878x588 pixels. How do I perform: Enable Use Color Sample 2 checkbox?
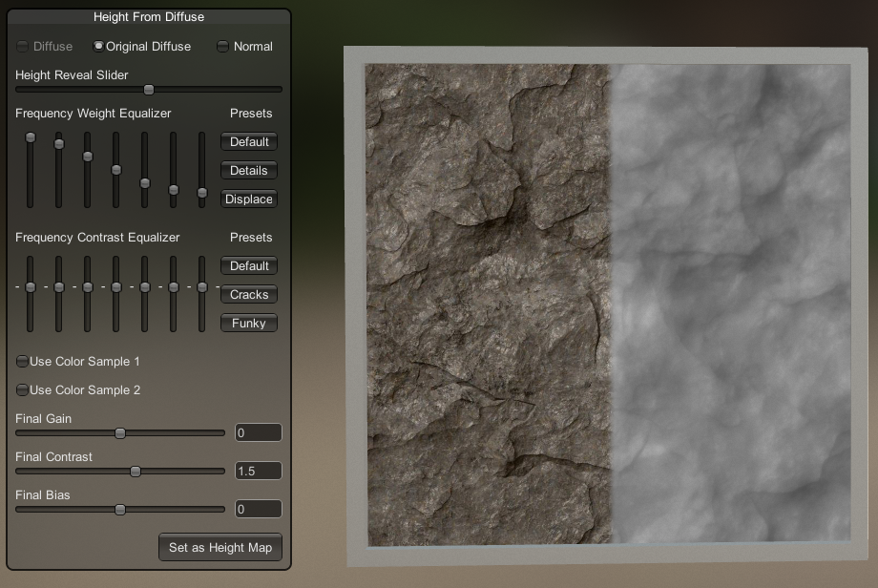(x=22, y=390)
